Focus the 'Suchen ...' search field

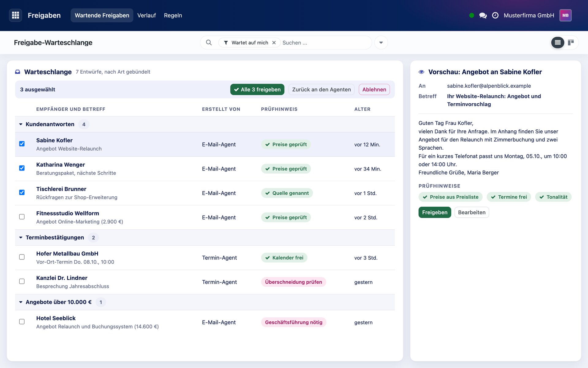pos(325,43)
